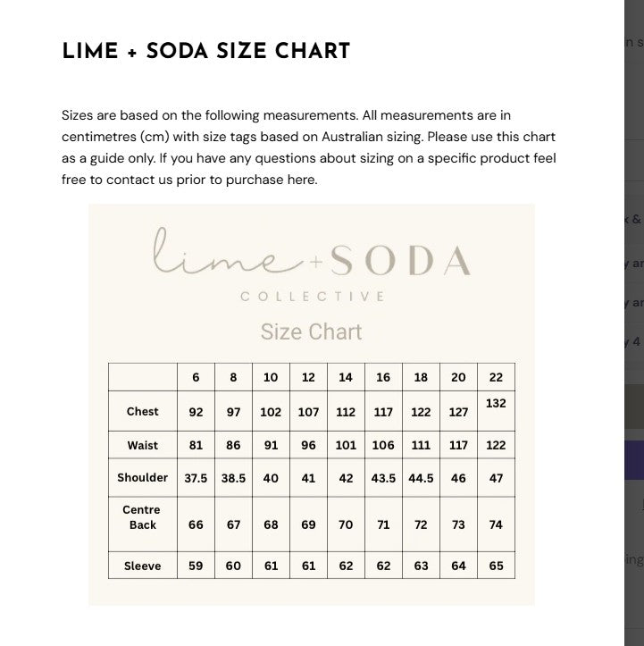Click the 37.5 shoulder measurement cell
Image resolution: width=644 pixels, height=646 pixels.
coord(196,478)
